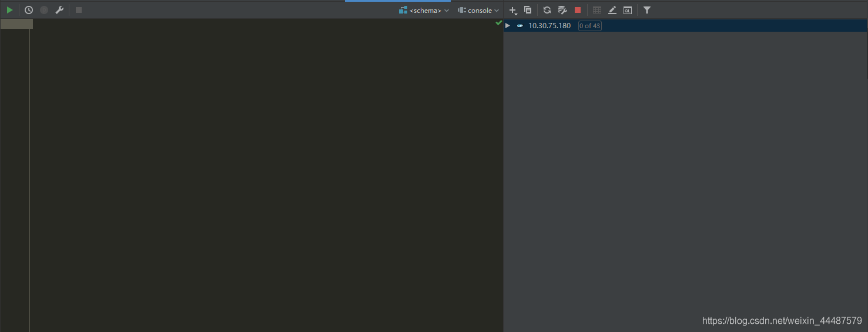Click the data source icon beside 10.30.75.180
The width and height of the screenshot is (868, 332).
(x=520, y=25)
